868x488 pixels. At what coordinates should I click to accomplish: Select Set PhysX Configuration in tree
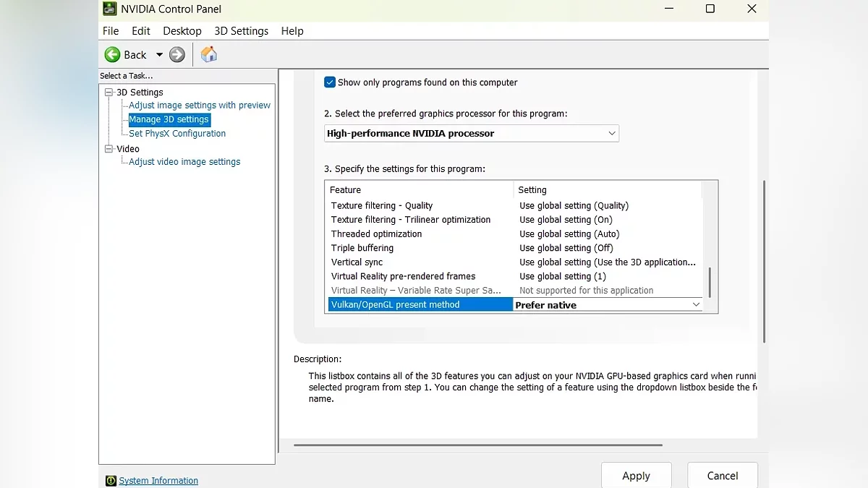(x=177, y=134)
